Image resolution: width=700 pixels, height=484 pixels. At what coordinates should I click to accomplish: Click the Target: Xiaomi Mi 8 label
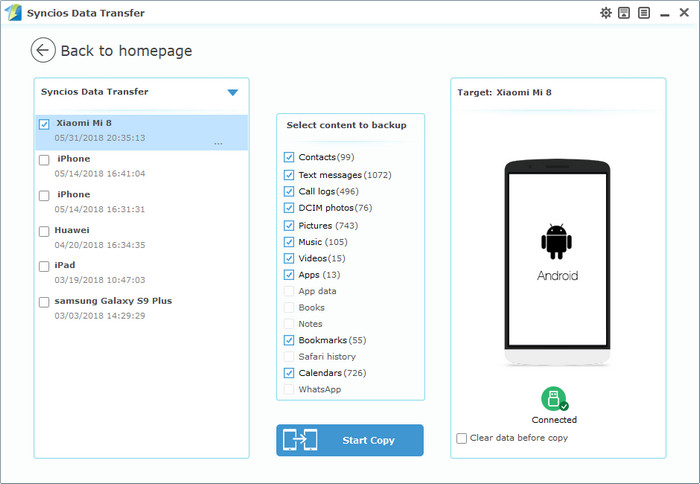504,92
